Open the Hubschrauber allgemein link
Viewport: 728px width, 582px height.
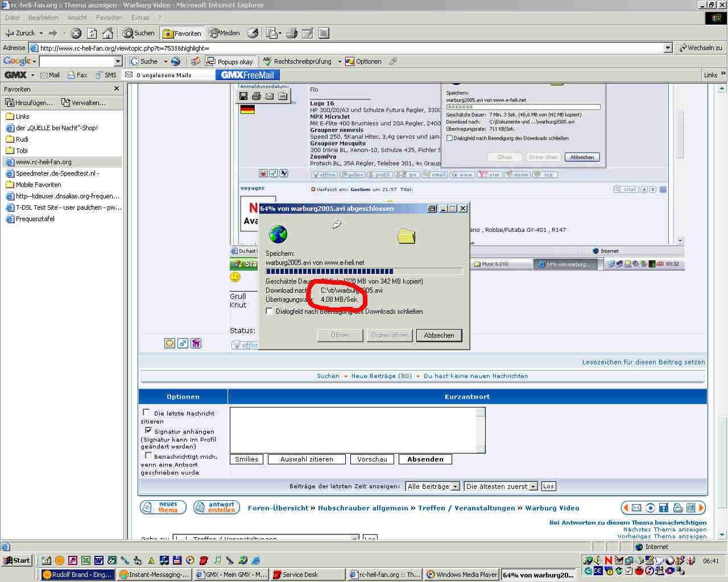point(363,508)
